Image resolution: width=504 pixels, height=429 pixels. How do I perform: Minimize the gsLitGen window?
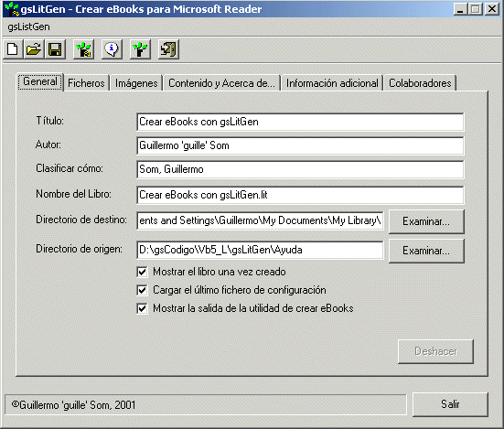(x=460, y=9)
